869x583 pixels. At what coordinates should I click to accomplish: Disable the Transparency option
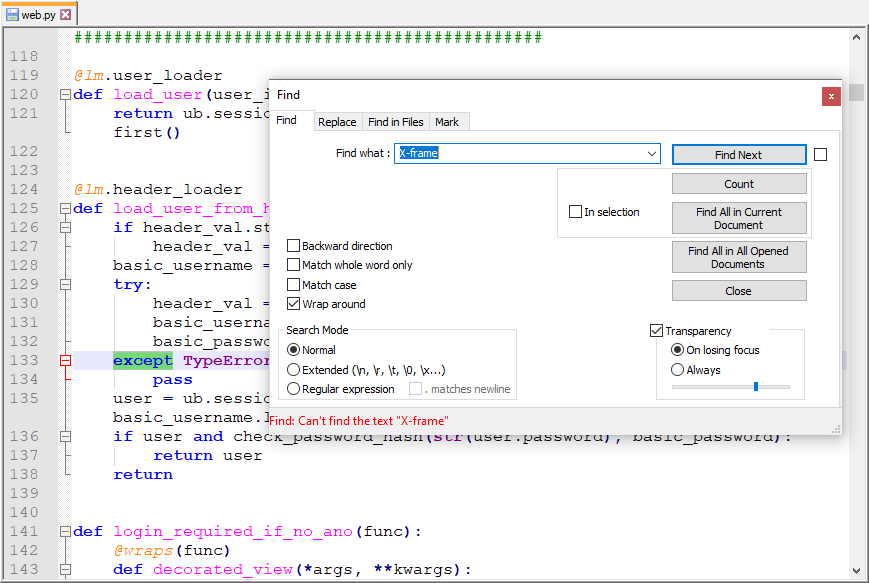click(x=657, y=330)
